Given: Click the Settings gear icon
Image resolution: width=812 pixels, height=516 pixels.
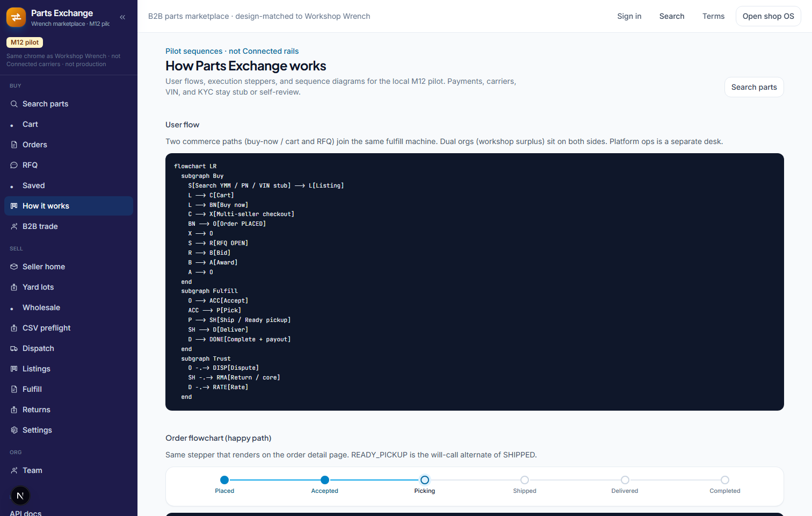Looking at the screenshot, I should coord(14,430).
